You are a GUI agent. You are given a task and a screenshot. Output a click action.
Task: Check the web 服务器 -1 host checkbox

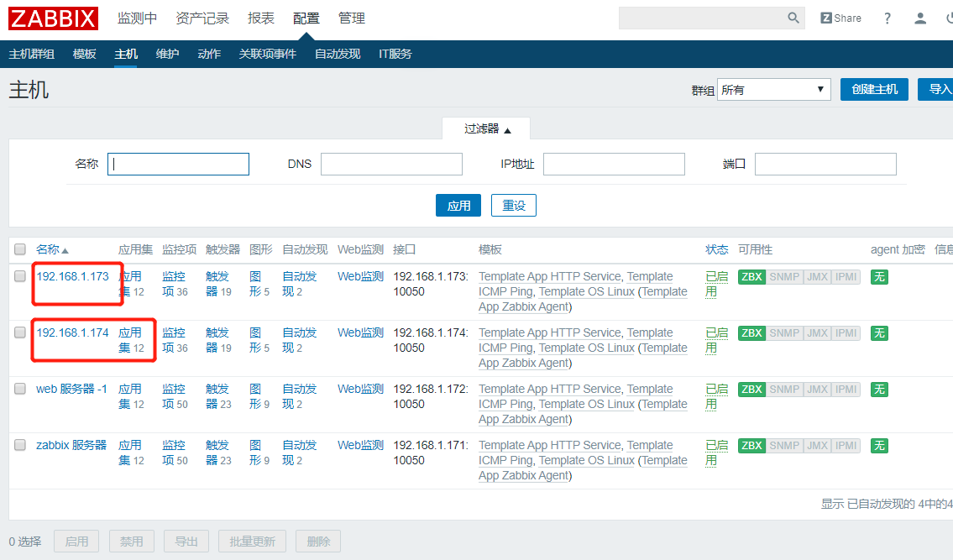tap(20, 389)
